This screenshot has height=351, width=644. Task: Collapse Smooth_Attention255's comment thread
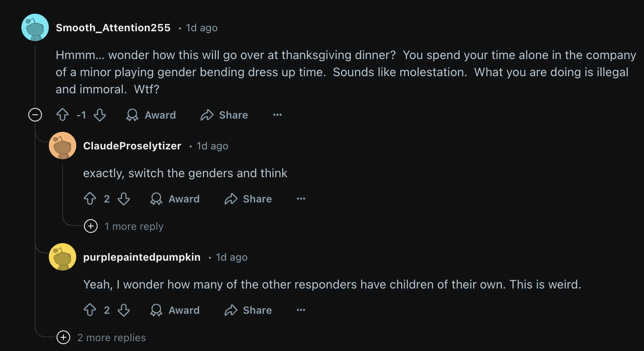click(x=35, y=115)
